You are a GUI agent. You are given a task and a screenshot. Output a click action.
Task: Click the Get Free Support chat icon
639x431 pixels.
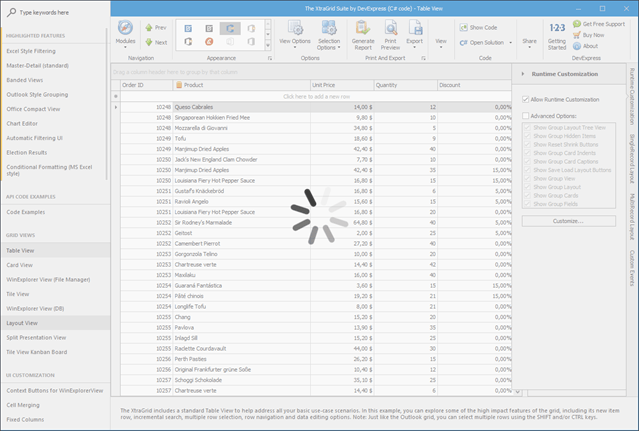(577, 24)
